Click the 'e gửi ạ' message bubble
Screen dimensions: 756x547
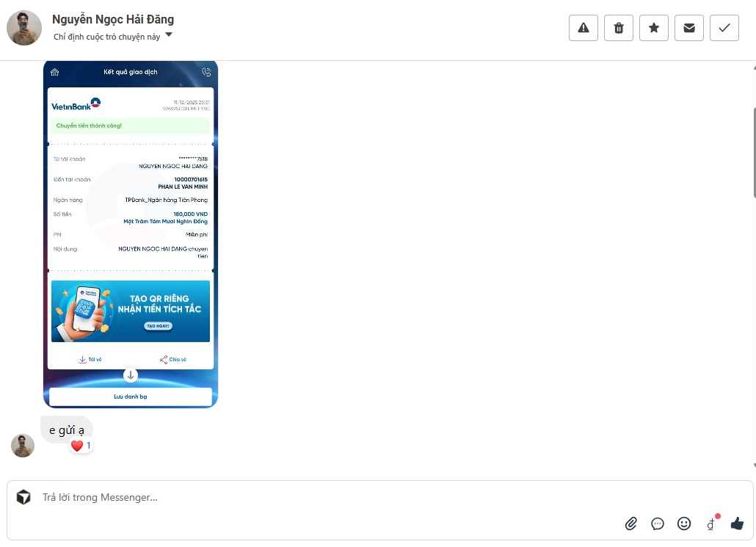point(67,430)
